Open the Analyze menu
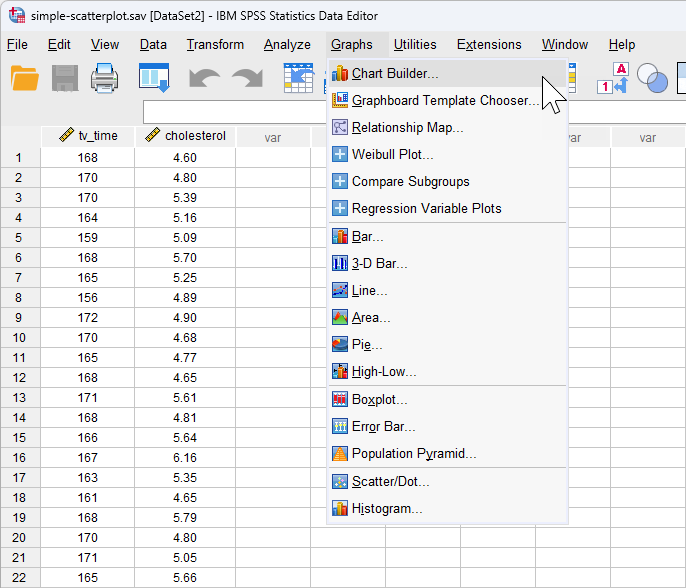686x588 pixels. coord(287,45)
